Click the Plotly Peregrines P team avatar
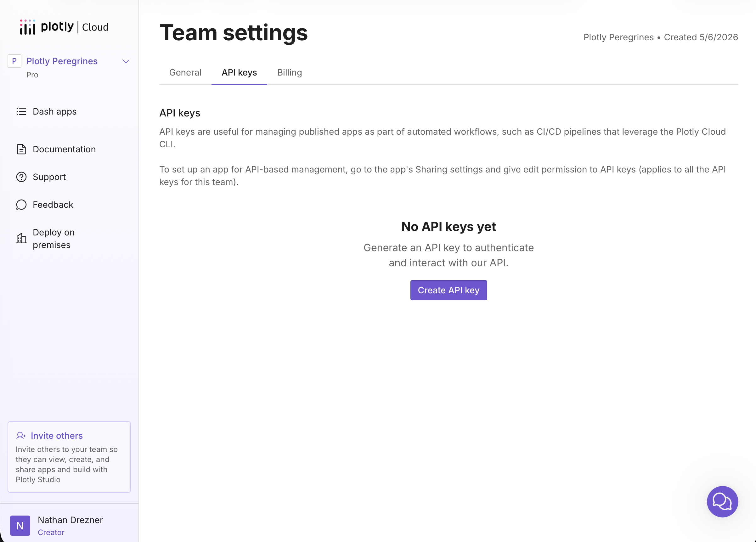This screenshot has width=756, height=542. (14, 61)
